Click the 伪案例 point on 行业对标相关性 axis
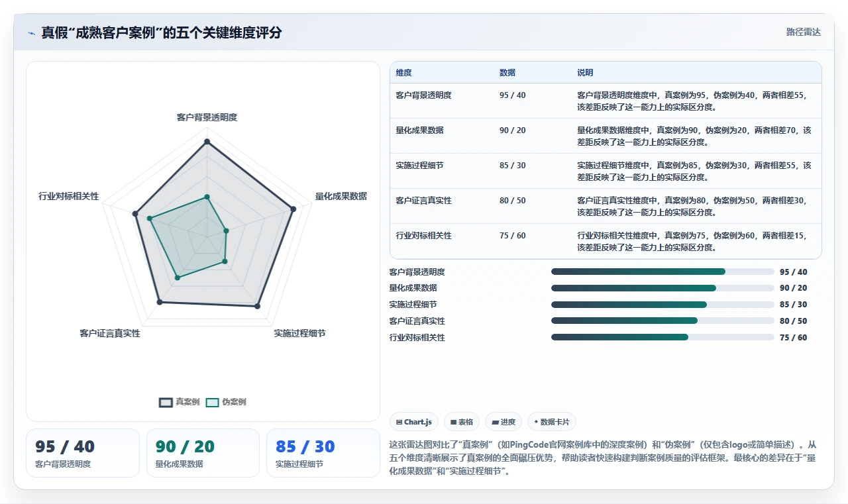Viewport: 848px width, 504px height. (x=149, y=218)
